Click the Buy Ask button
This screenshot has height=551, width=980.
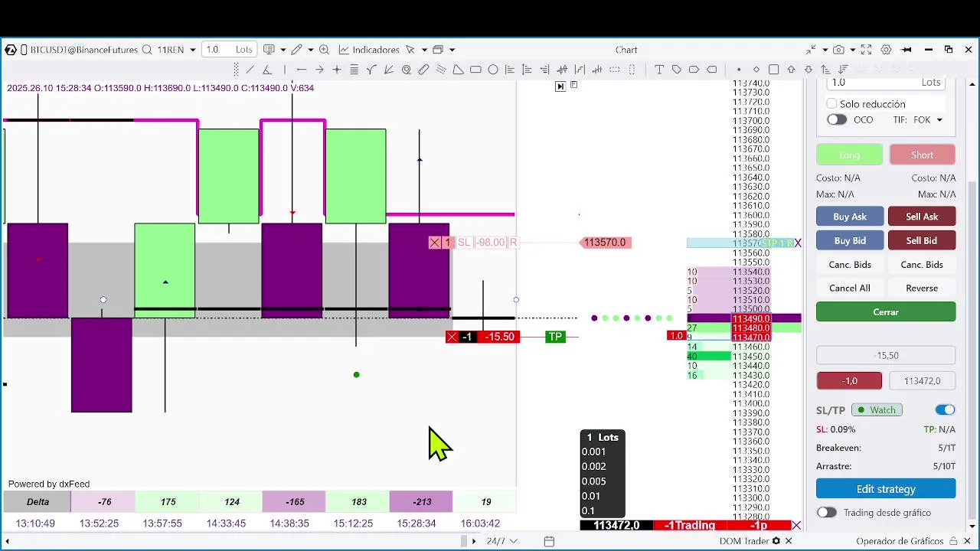(x=850, y=217)
